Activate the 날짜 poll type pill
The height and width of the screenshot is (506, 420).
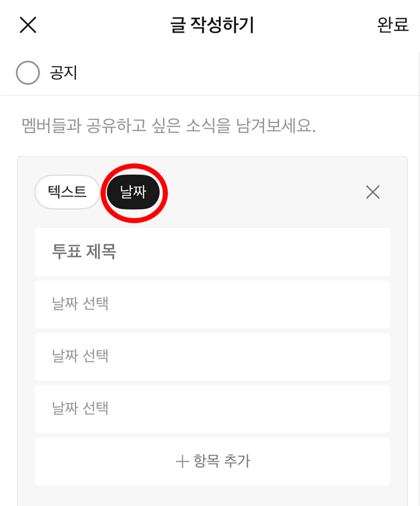click(x=133, y=192)
